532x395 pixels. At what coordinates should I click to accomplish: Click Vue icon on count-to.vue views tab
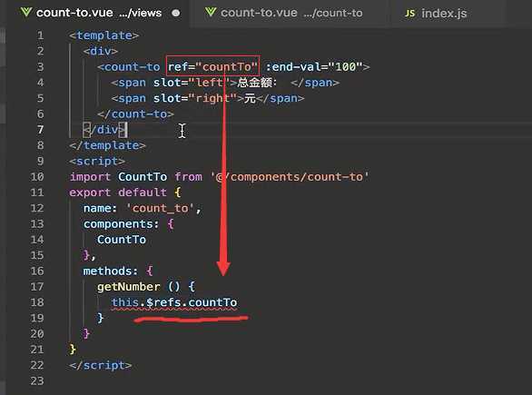[25, 13]
